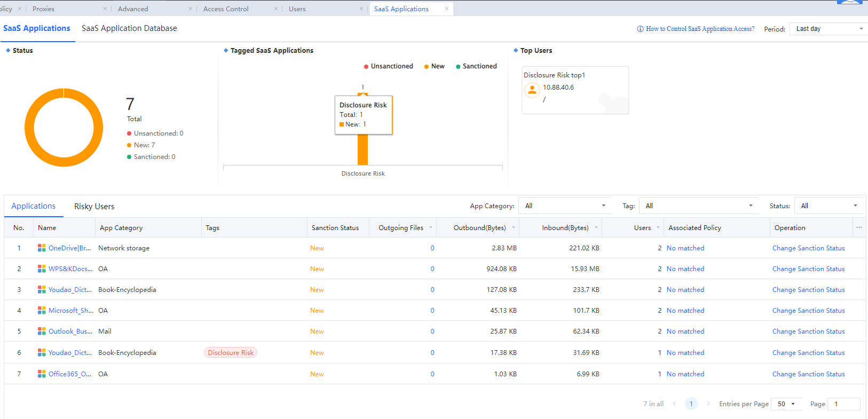Close the Access Control tab
This screenshot has width=868, height=419.
click(276, 9)
